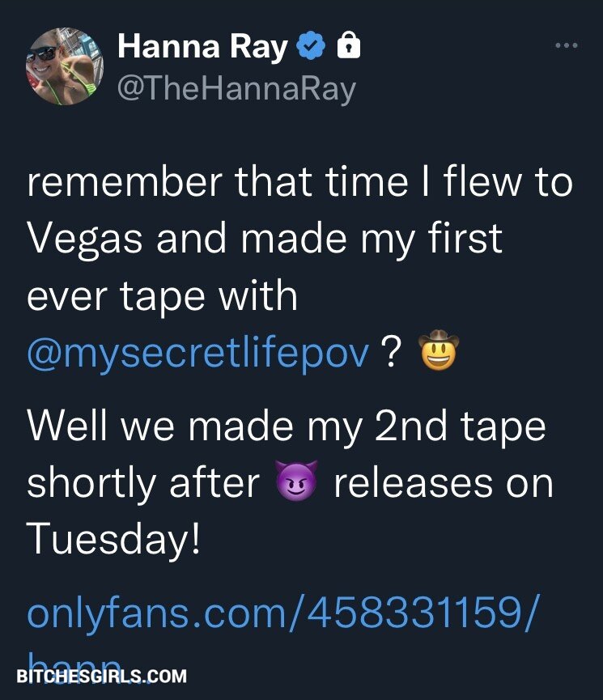Click the BITCHESGIRLS.COM watermark
This screenshot has width=603, height=700.
click(x=101, y=676)
